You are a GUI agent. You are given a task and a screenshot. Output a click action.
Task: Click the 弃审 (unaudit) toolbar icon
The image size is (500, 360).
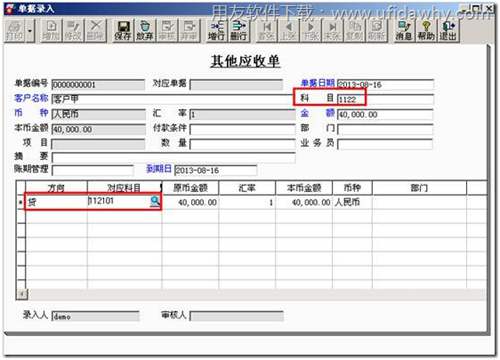189,30
